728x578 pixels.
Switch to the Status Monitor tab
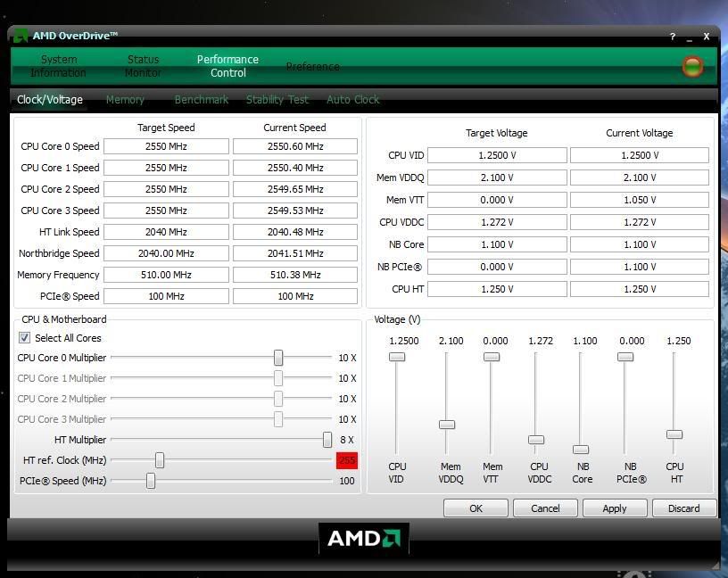point(143,66)
